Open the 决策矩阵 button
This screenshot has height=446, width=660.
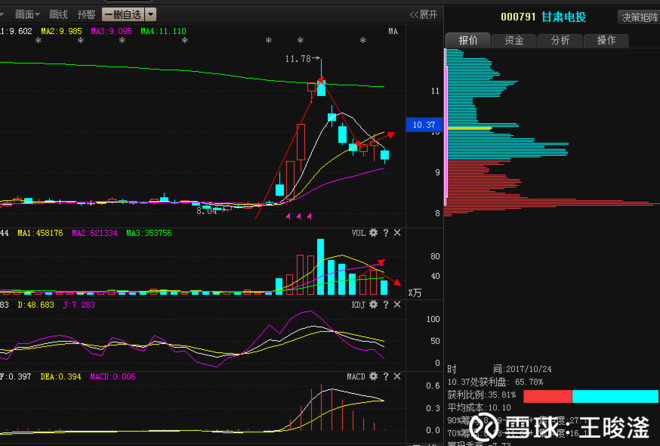click(x=639, y=18)
